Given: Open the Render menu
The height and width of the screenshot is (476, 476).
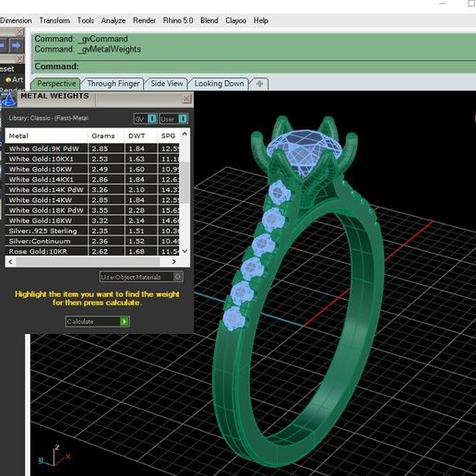Looking at the screenshot, I should coord(144,20).
